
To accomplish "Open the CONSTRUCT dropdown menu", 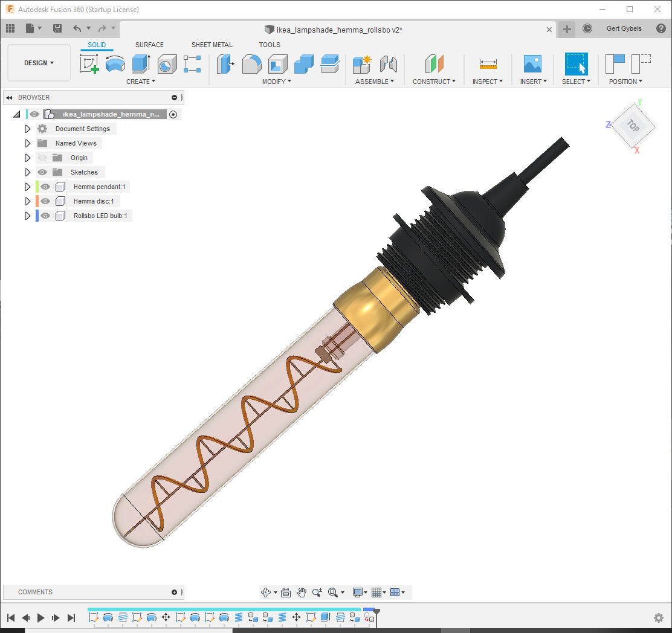I will click(434, 82).
